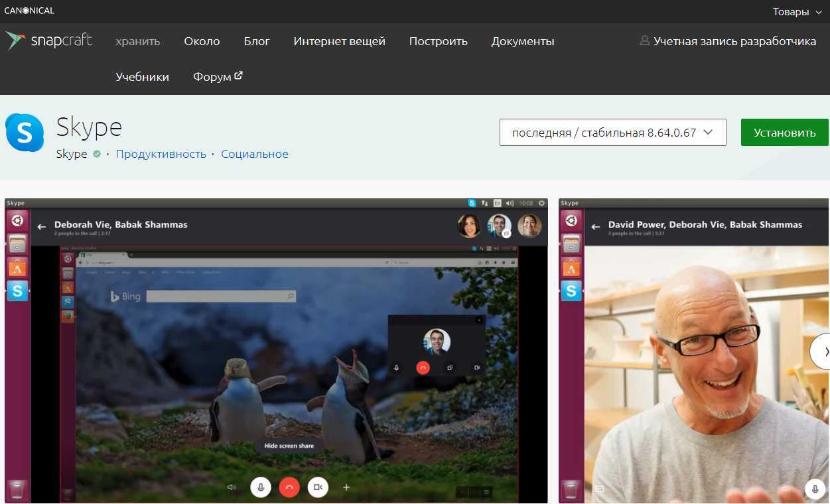Toggle the microphone button in call controls
Viewport: 830px width, 504px height.
tap(260, 487)
